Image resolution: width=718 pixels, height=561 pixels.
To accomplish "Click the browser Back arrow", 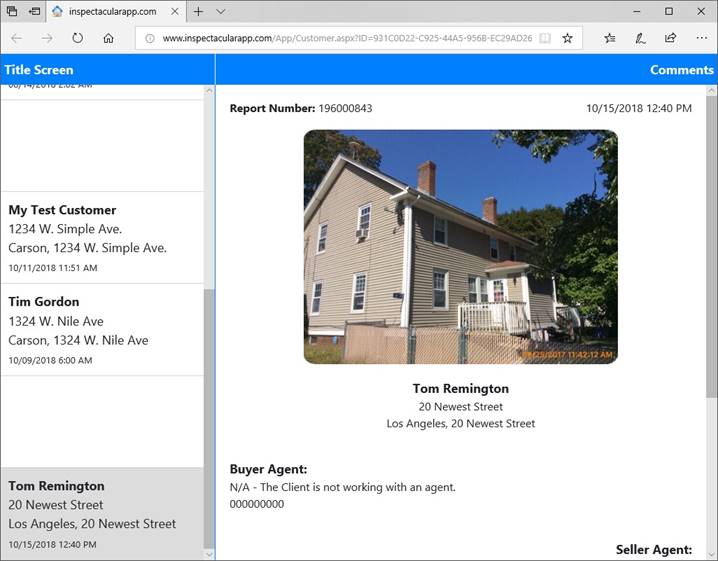I will [x=16, y=38].
